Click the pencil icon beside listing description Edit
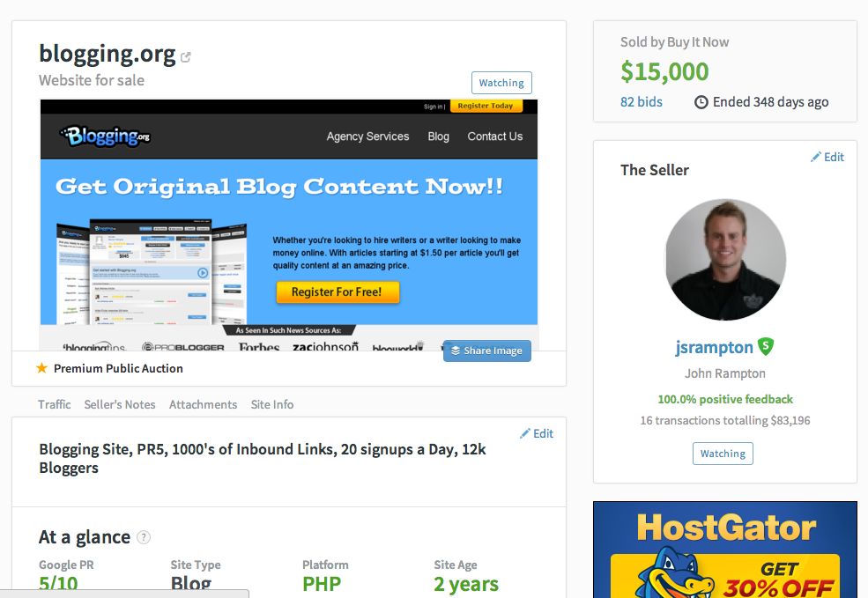Screen dimensions: 868x598 (525, 433)
